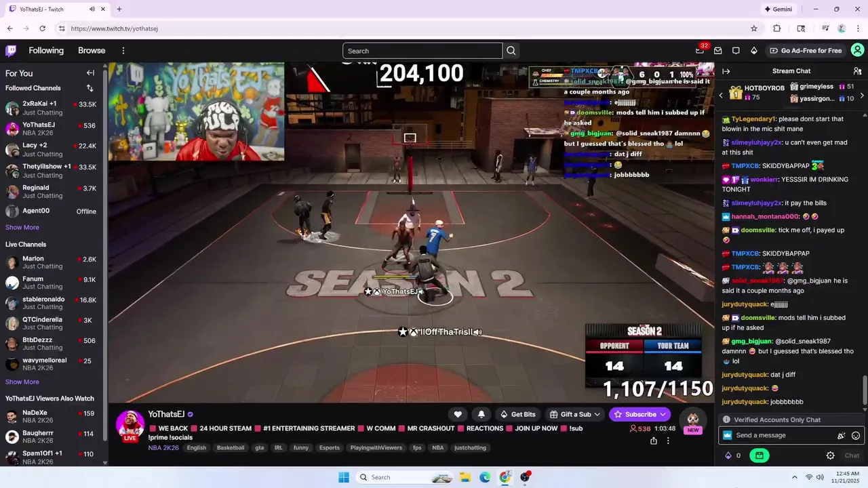Viewport: 868px width, 488px height.
Task: Open stream more options vertical dots
Action: [668, 441]
